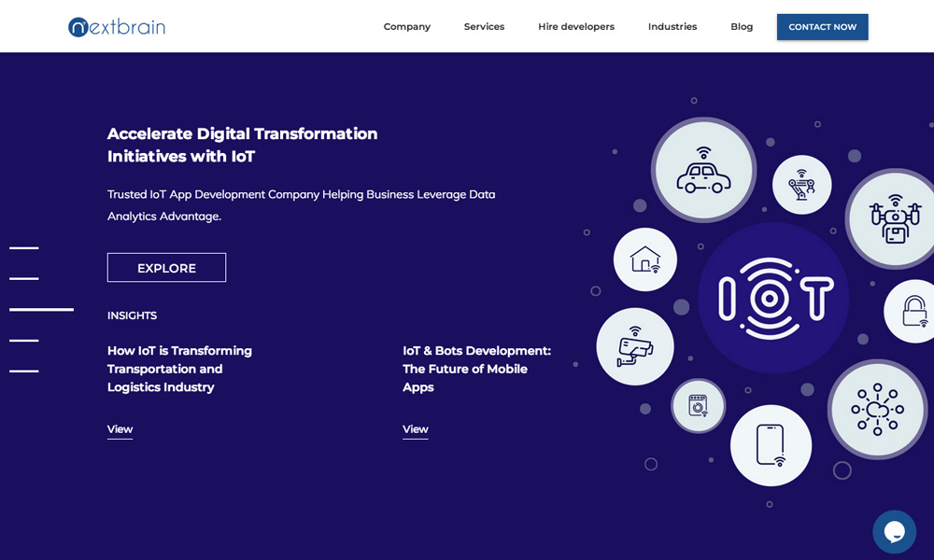Screen dimensions: 934x560
Task: Select the smart home wifi icon
Action: tap(645, 259)
